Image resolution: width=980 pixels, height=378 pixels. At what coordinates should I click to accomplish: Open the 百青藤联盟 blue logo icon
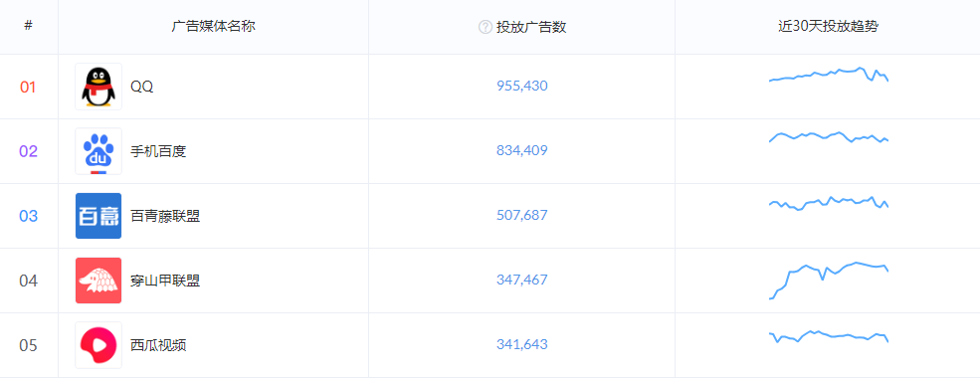(x=98, y=216)
